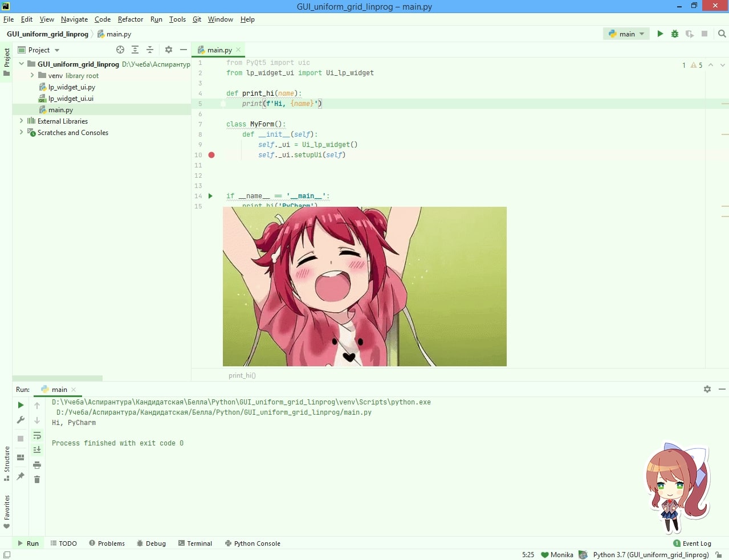The image size is (729, 560).
Task: Open Project panel settings gear
Action: 169,50
